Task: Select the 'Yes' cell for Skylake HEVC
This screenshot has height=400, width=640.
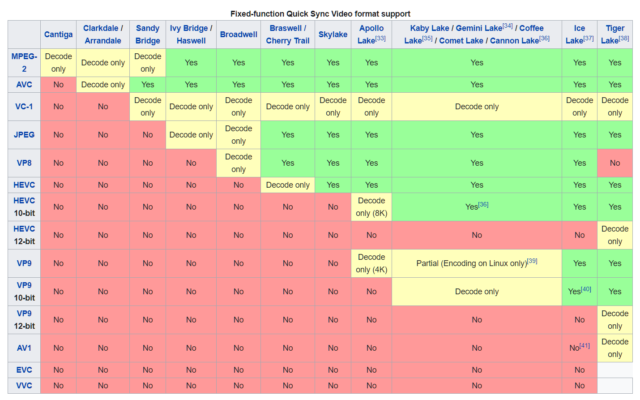Action: coord(333,185)
